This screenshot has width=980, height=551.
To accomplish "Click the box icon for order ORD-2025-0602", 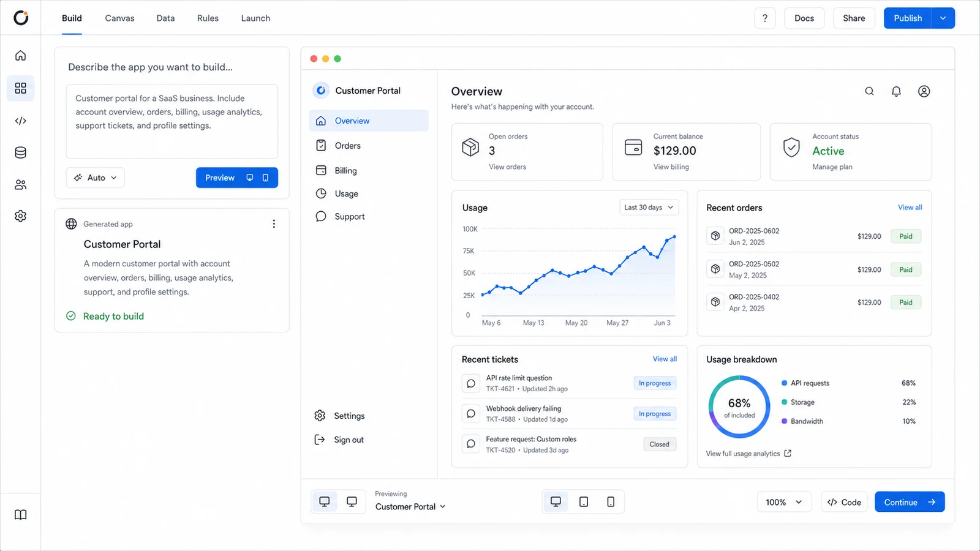I will (x=715, y=236).
